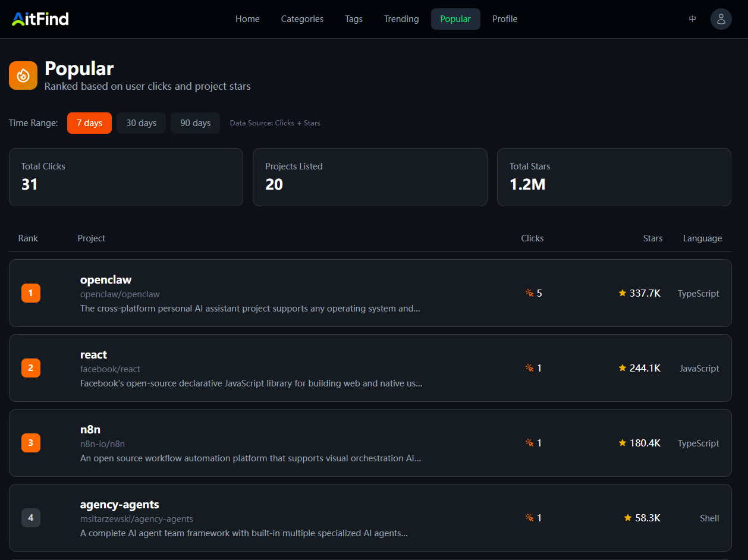The image size is (748, 560).
Task: Click the facebook/react repository path
Action: (x=111, y=369)
